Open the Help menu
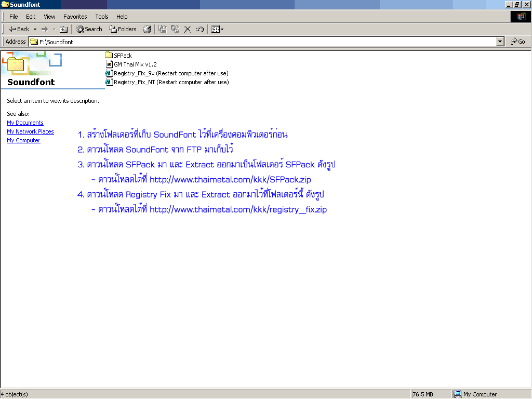The image size is (532, 399). coord(122,17)
